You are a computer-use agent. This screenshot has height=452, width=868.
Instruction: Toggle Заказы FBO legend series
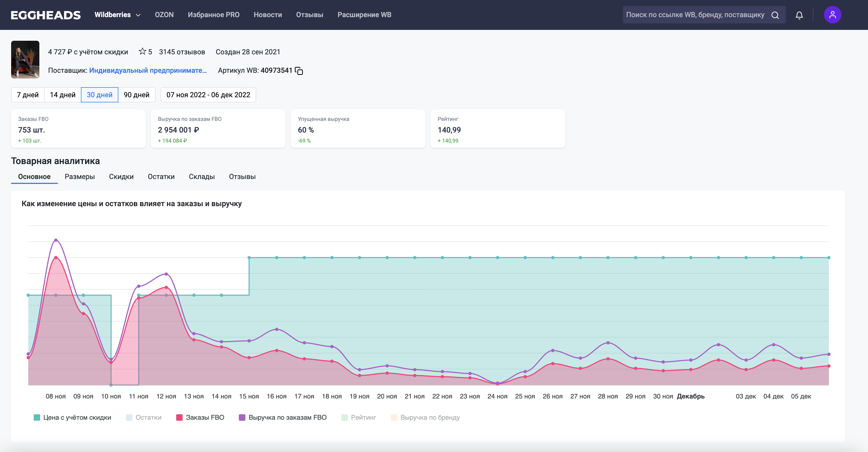tap(200, 417)
